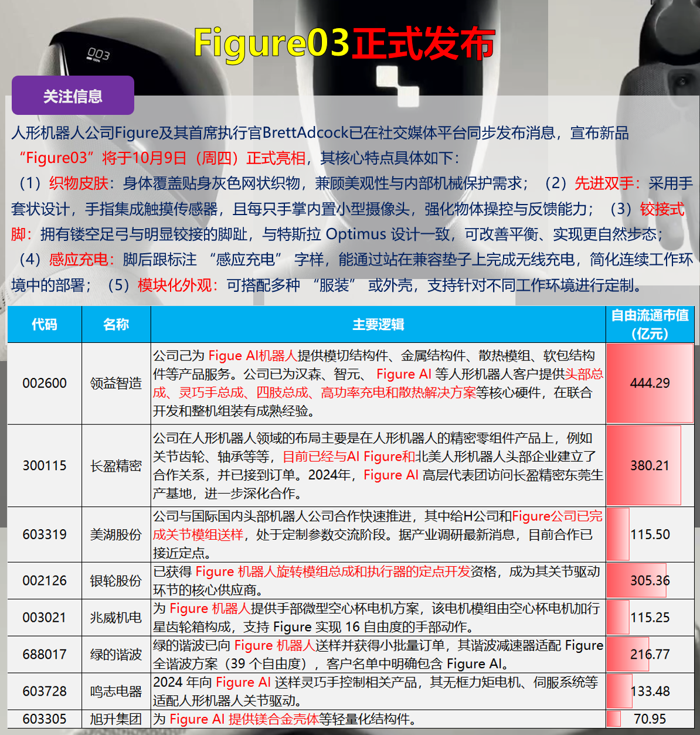Select the 代码 column header
This screenshot has width=700, height=735.
tap(45, 324)
